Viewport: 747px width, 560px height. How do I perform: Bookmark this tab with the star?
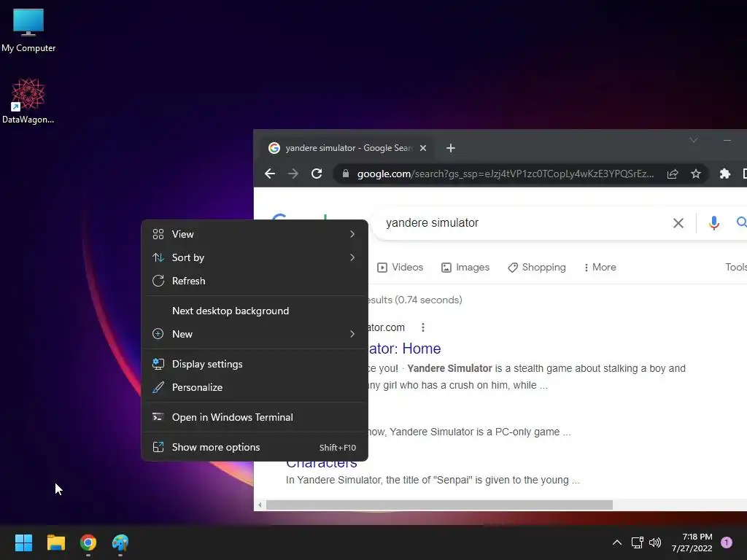coord(696,174)
